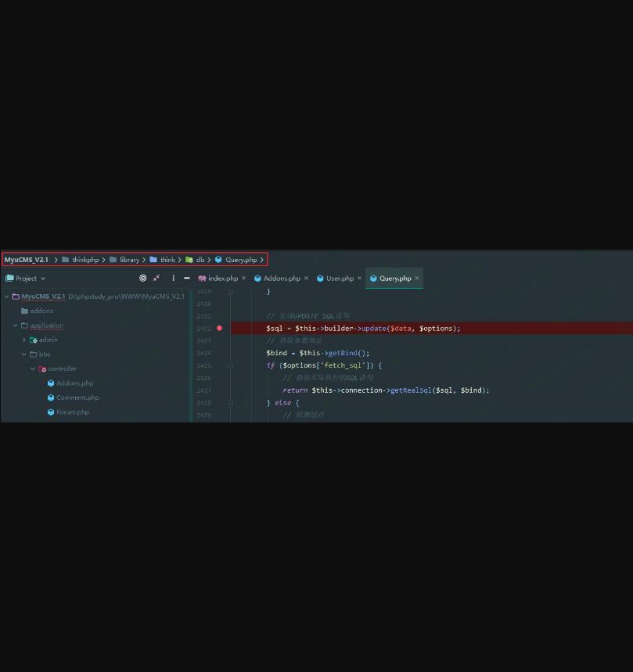Close the Query.php editor tab
Viewport: 633px width, 672px height.
click(417, 278)
